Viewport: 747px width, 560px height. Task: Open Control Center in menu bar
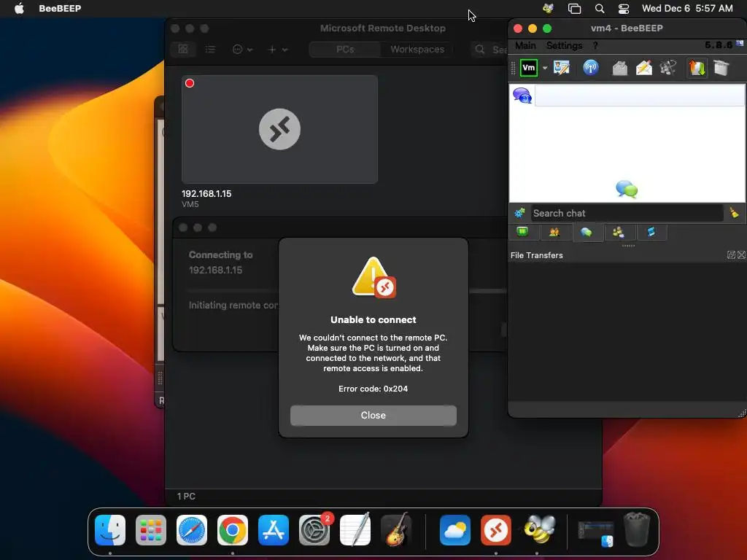[624, 9]
